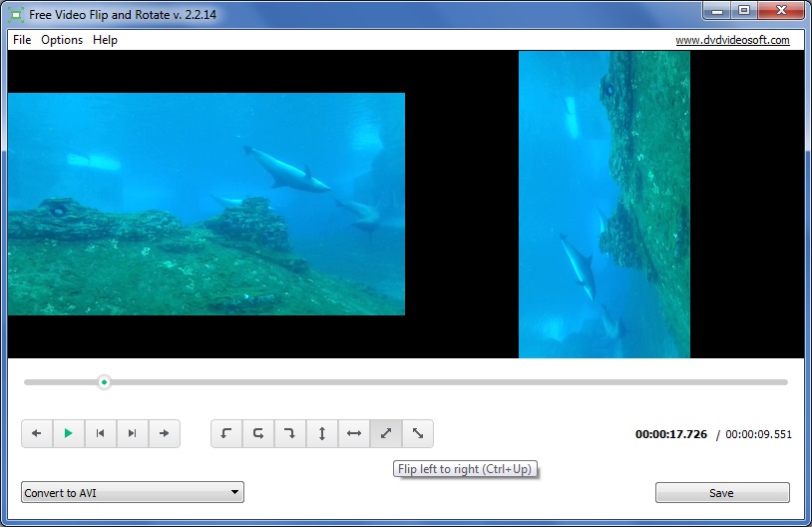Maximize the Free Video Flip and Rotate window
The height and width of the screenshot is (527, 812).
point(744,10)
